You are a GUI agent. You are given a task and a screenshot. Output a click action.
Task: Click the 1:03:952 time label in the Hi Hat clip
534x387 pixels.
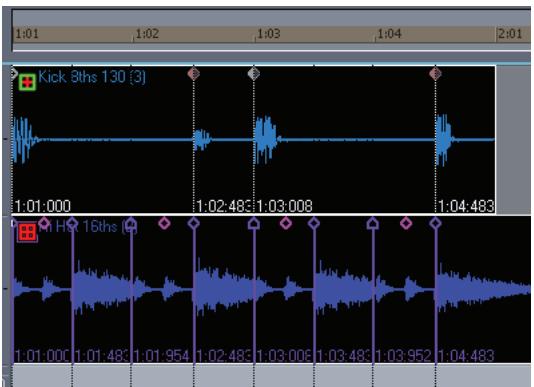404,356
